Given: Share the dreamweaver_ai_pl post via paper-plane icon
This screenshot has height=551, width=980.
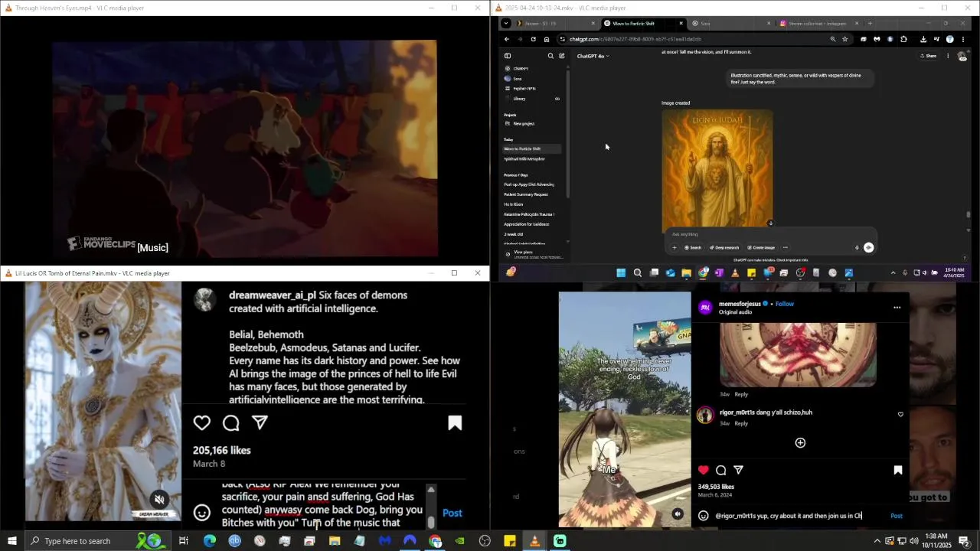Looking at the screenshot, I should tap(260, 422).
